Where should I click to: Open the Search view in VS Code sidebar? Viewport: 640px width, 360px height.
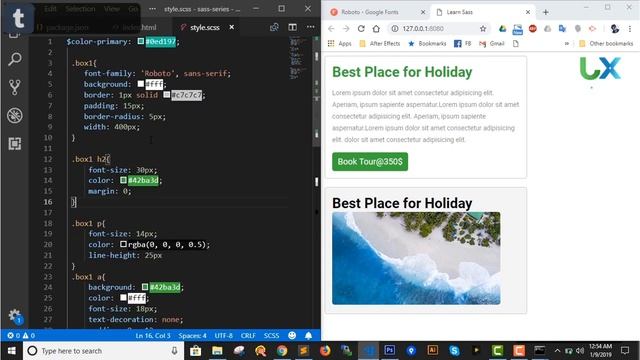coord(15,60)
